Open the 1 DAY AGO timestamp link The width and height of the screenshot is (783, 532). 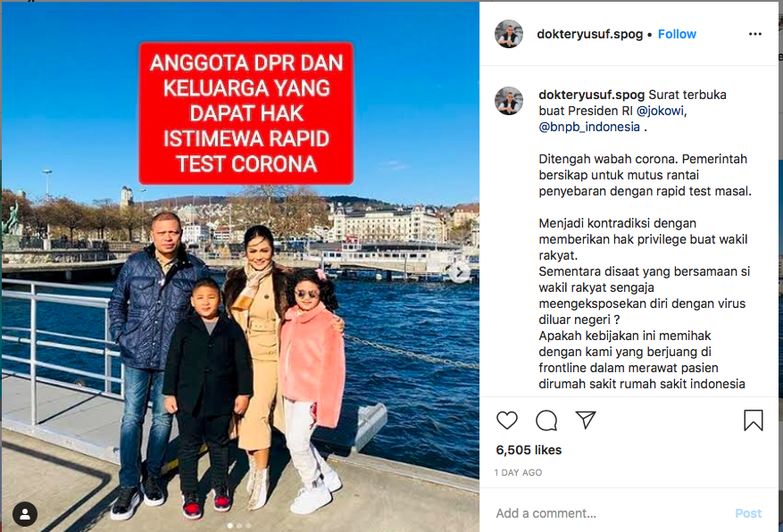pyautogui.click(x=518, y=472)
